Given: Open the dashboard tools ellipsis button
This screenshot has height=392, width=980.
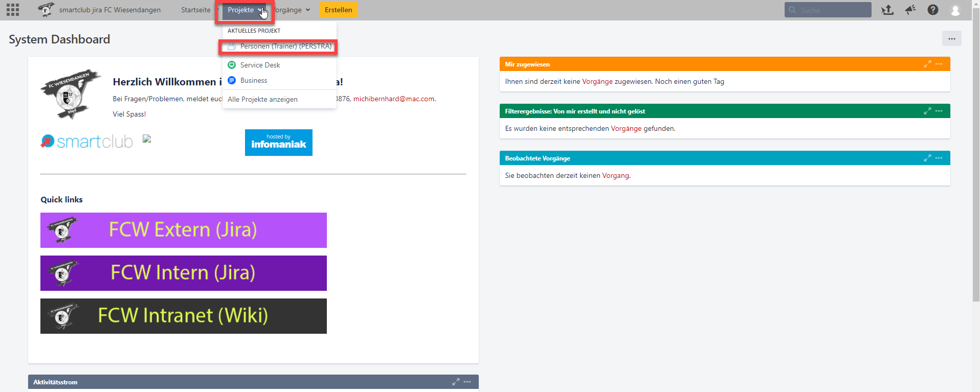Looking at the screenshot, I should pyautogui.click(x=951, y=38).
